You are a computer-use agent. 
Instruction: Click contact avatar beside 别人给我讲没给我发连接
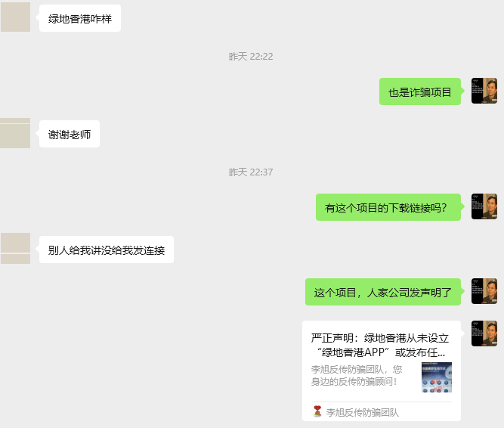click(15, 248)
